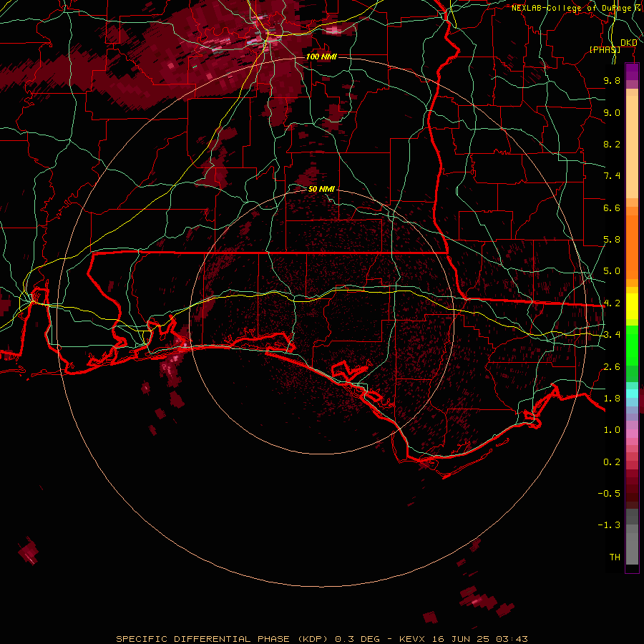
Task: Select the 6.6 scale value
Action: click(612, 208)
